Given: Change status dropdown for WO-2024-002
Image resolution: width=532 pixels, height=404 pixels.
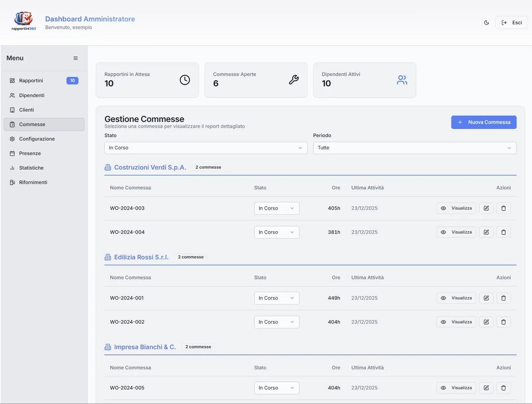Looking at the screenshot, I should pyautogui.click(x=277, y=322).
